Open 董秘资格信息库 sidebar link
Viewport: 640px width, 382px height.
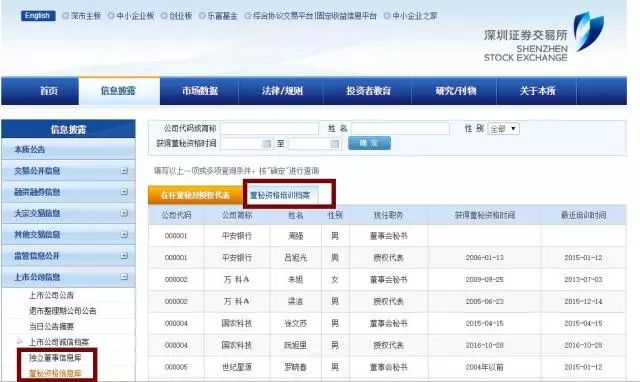[x=55, y=373]
